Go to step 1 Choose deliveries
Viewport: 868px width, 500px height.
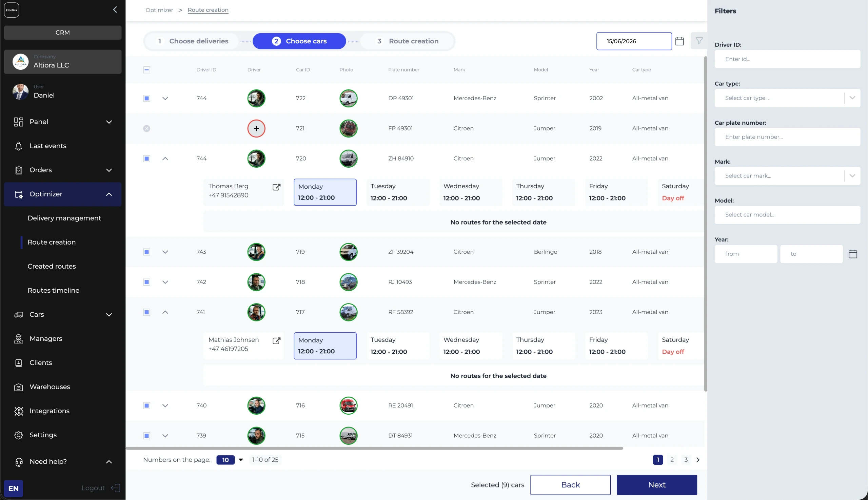[x=192, y=41]
